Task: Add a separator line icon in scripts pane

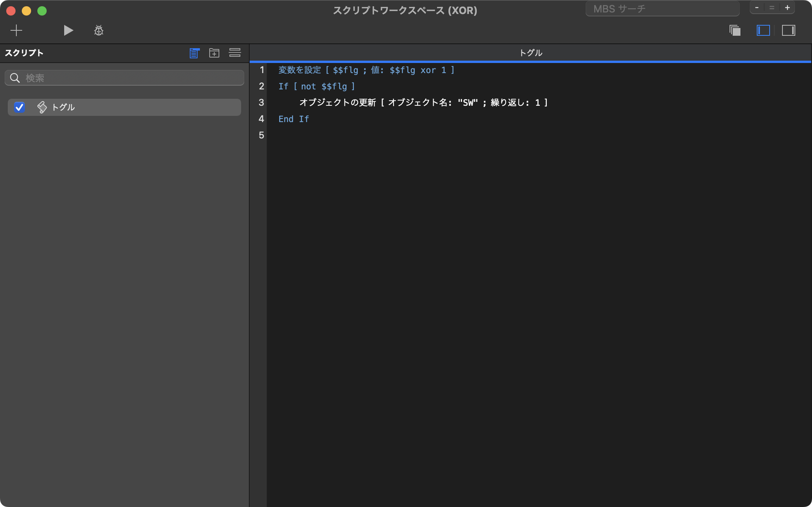Action: [235, 52]
